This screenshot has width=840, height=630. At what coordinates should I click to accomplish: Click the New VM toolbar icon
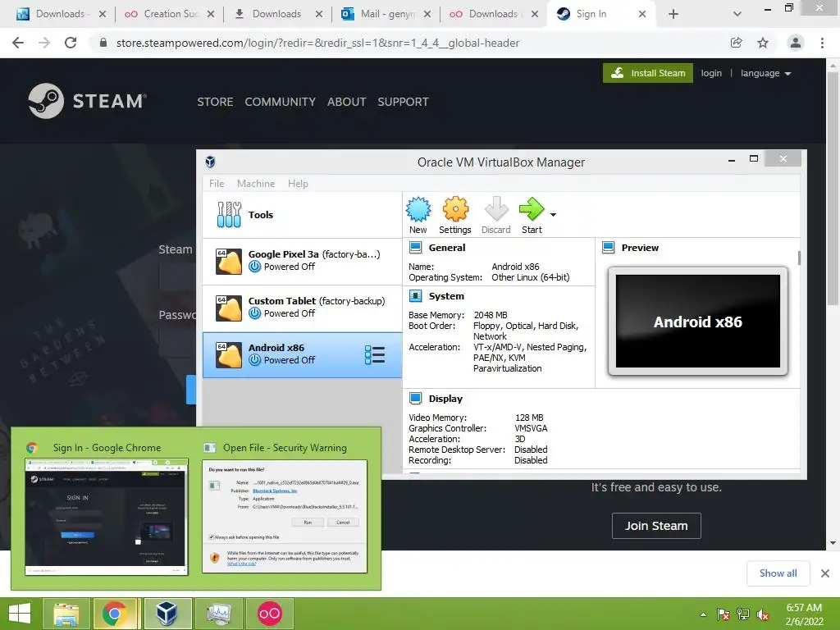[418, 215]
